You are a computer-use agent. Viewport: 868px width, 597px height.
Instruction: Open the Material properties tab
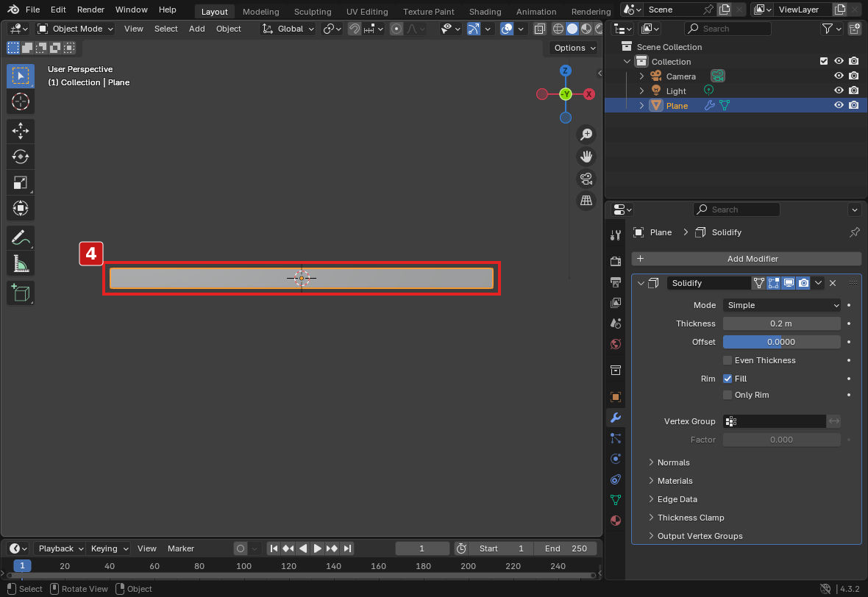pyautogui.click(x=616, y=521)
